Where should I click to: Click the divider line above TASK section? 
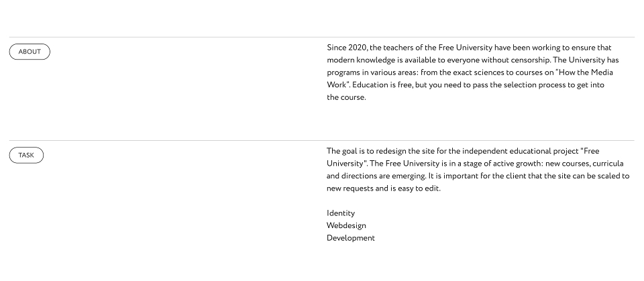coord(321,141)
